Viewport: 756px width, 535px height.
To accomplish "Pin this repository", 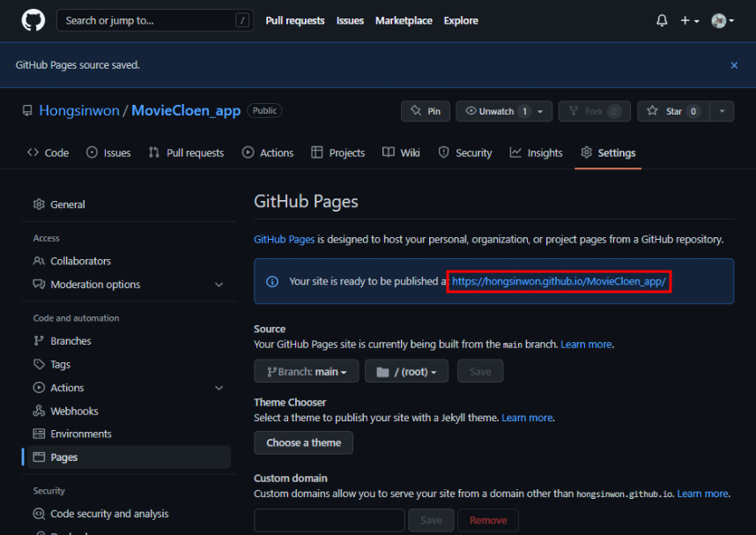I will (x=426, y=111).
